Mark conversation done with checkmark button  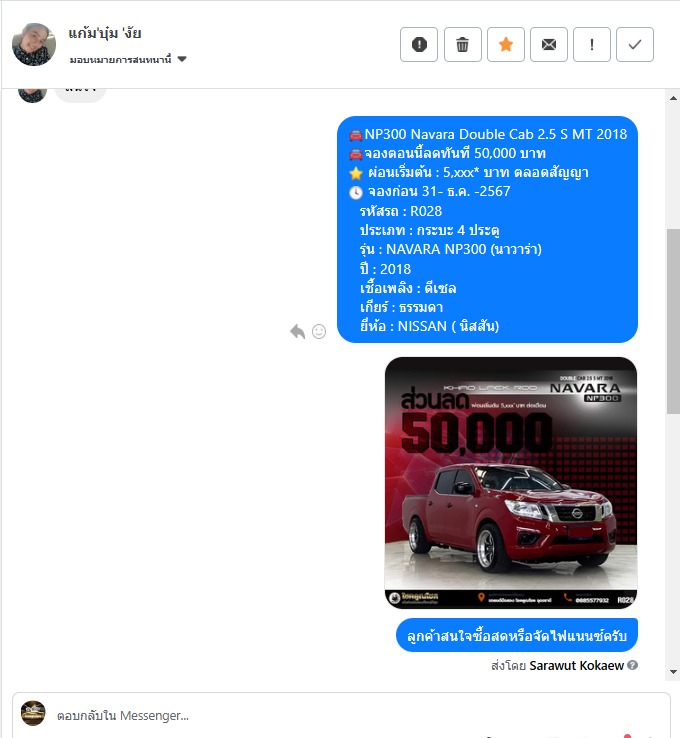point(635,45)
